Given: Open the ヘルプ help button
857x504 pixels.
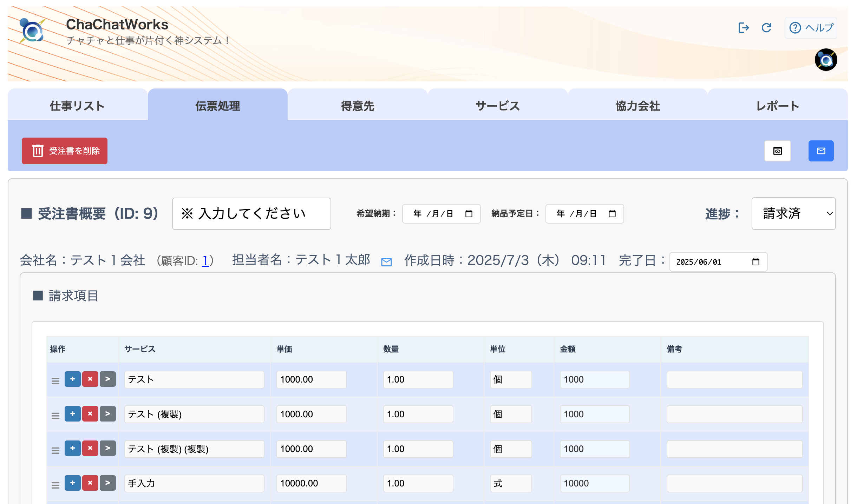Looking at the screenshot, I should pyautogui.click(x=811, y=28).
